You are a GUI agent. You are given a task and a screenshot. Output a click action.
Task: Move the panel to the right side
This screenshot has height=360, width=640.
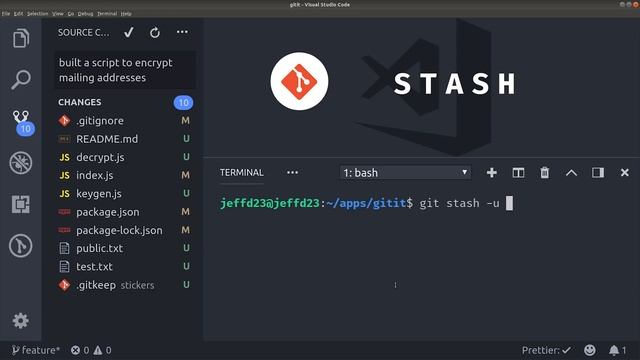click(598, 173)
